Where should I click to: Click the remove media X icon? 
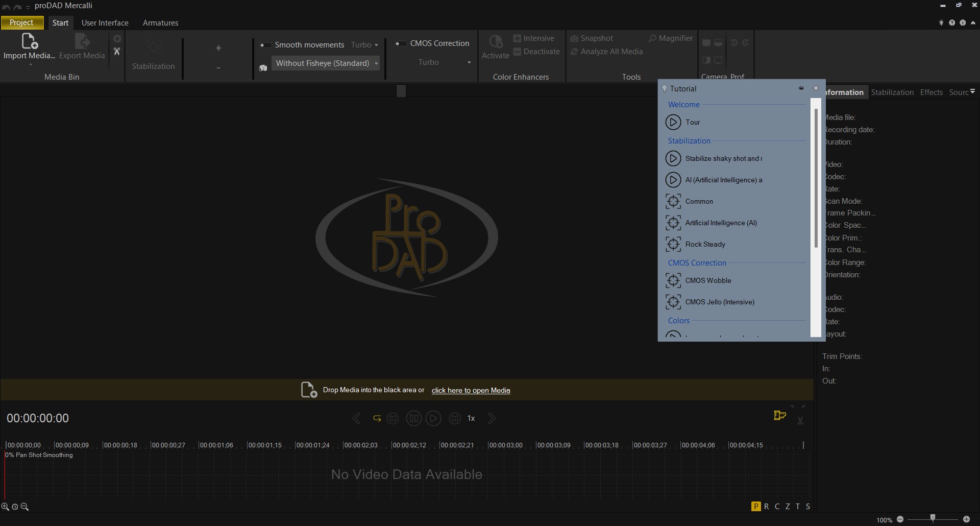pos(117,39)
